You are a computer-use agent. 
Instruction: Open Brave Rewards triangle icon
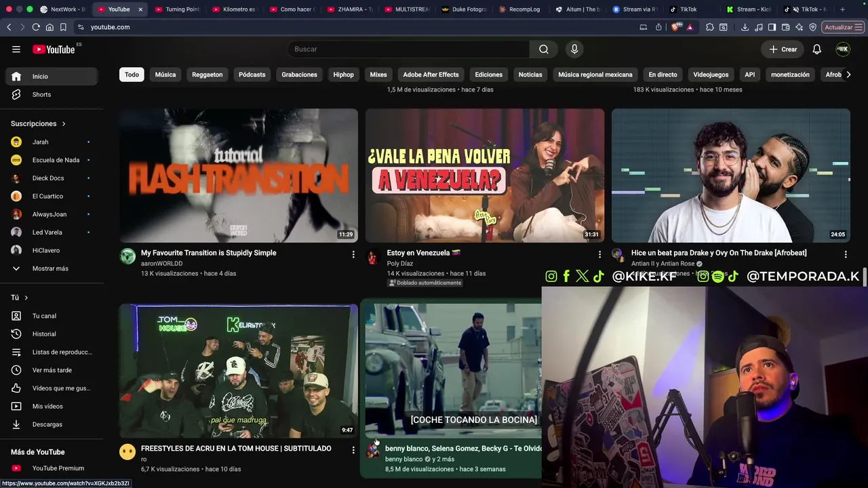pos(690,27)
